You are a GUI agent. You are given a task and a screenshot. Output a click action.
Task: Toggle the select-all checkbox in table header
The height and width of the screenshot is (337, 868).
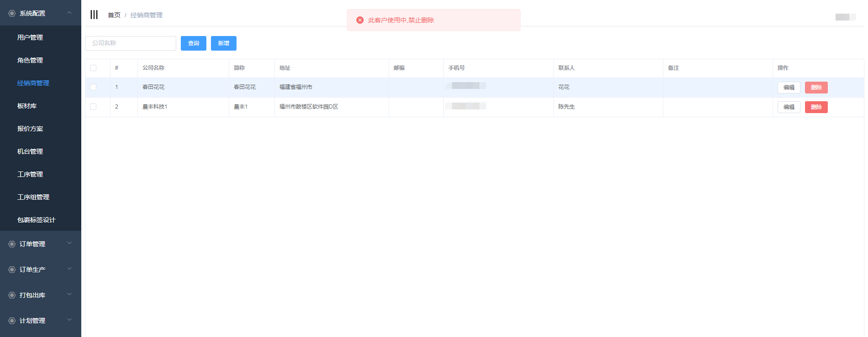(x=93, y=68)
